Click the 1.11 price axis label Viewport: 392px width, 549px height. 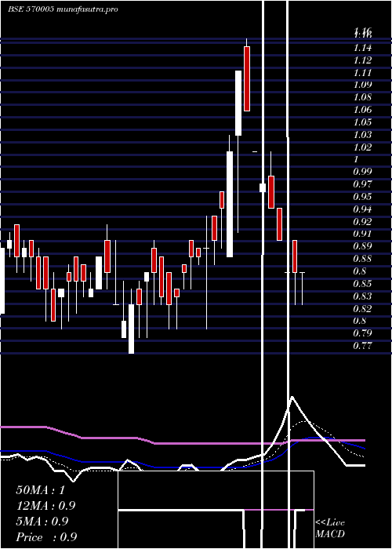pyautogui.click(x=362, y=73)
